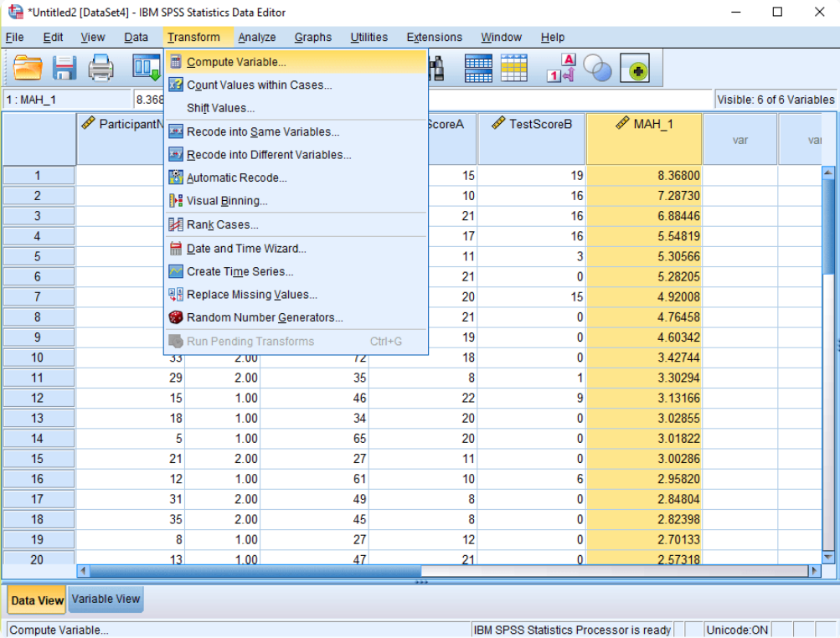Click the cell value editor field
This screenshot has width=840, height=638.
[x=423, y=100]
